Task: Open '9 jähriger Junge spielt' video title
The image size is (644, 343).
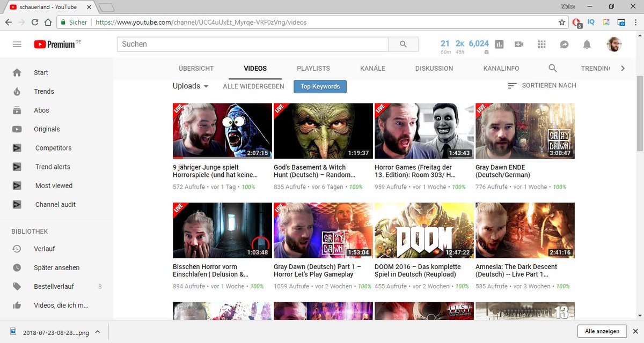Action: pyautogui.click(x=215, y=171)
